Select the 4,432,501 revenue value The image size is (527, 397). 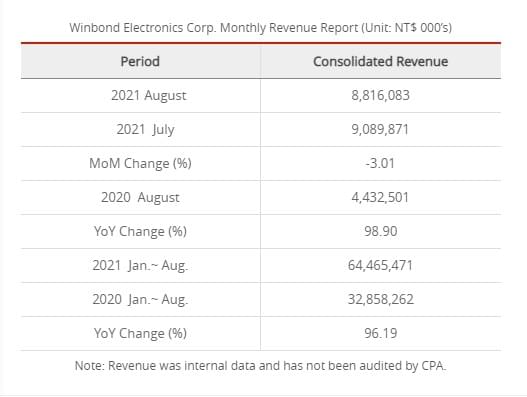point(380,197)
